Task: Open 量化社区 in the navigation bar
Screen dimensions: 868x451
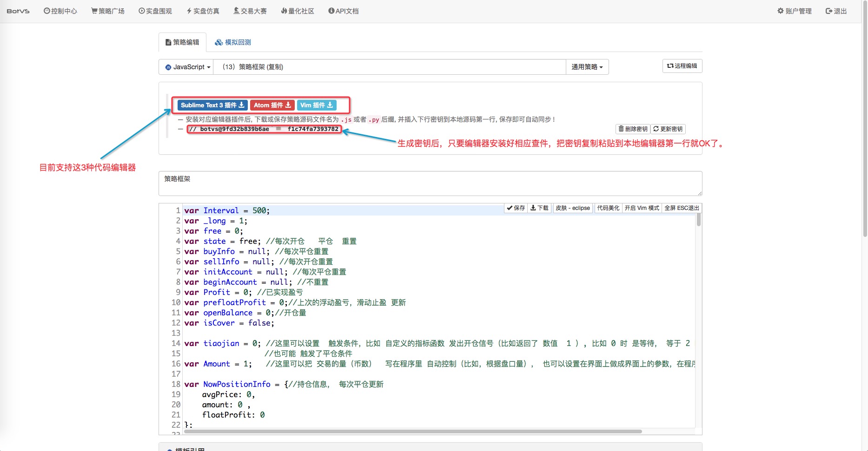Action: pyautogui.click(x=298, y=11)
